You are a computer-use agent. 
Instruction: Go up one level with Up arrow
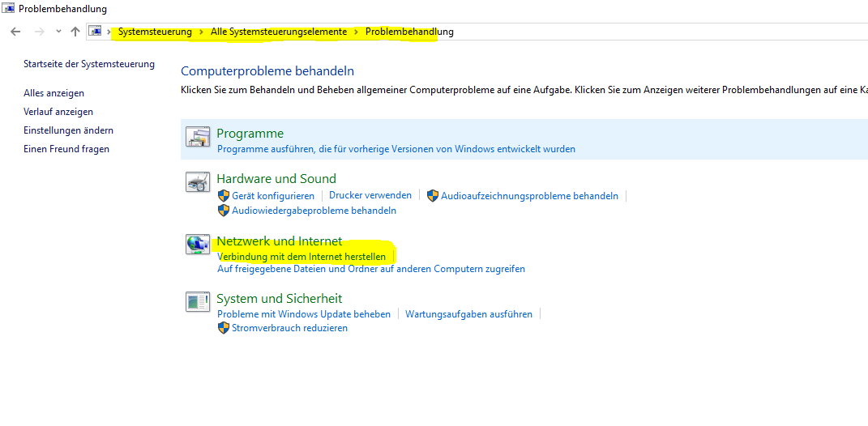pos(75,32)
